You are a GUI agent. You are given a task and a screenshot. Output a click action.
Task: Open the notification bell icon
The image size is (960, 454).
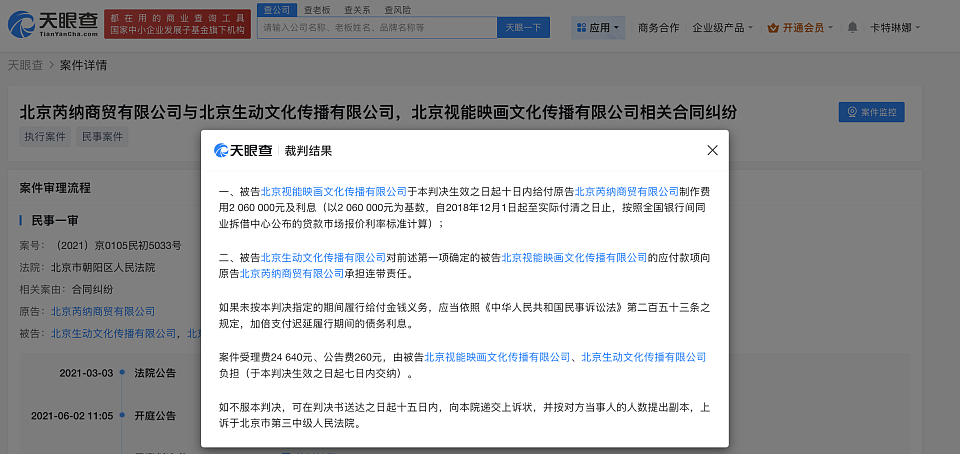[852, 28]
